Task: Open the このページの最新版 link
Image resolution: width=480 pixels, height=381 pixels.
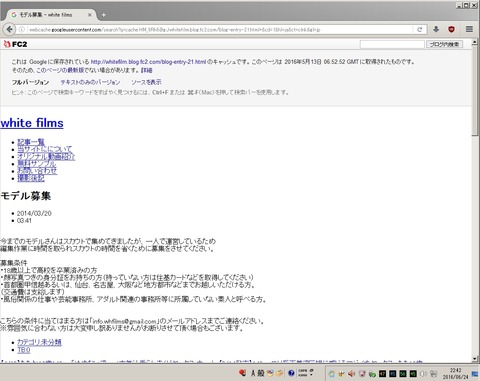Action: tap(59, 70)
